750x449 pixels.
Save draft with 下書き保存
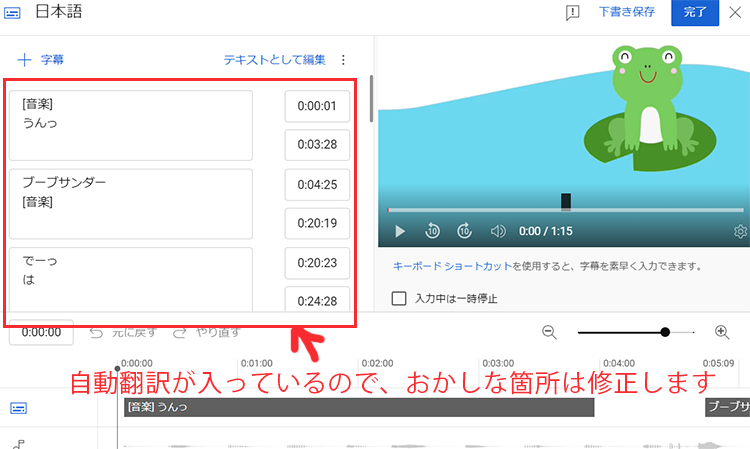pyautogui.click(x=627, y=12)
